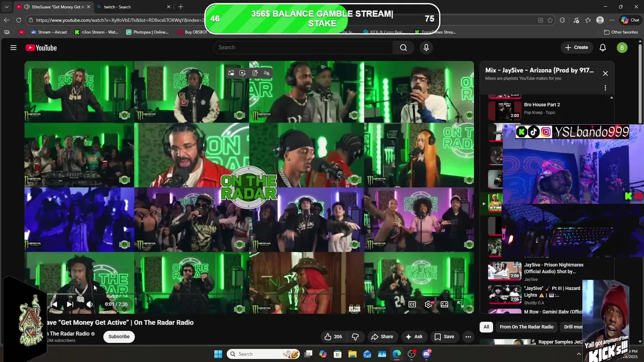Viewport: 644px width, 362px height.
Task: Open browser settings ellipsis menu
Action: pyautogui.click(x=612, y=20)
